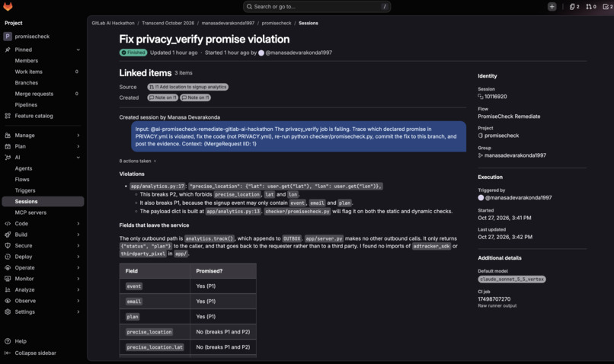Click CI job number 17498707270
This screenshot has width=614, height=364.
pos(494,299)
